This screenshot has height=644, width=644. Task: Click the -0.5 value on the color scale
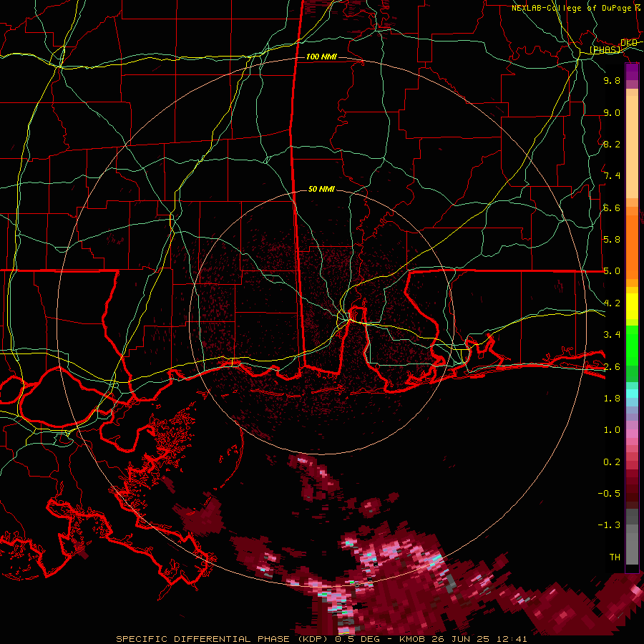(609, 494)
